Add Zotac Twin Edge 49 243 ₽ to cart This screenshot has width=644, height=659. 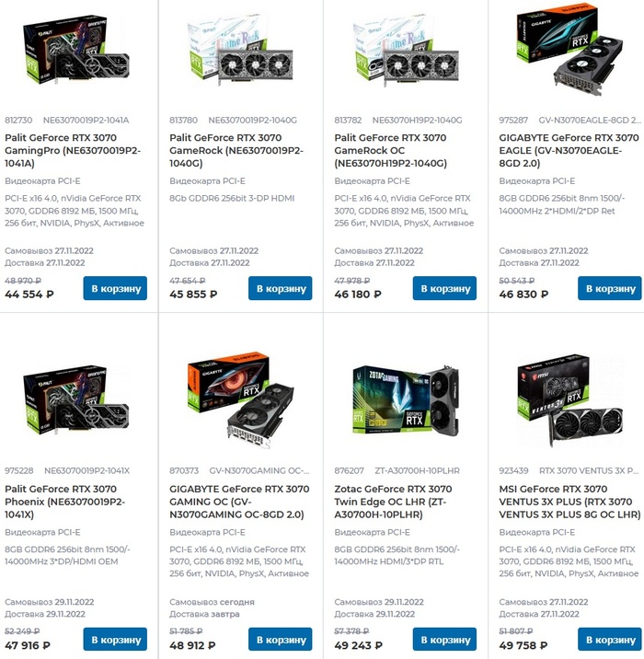[445, 640]
